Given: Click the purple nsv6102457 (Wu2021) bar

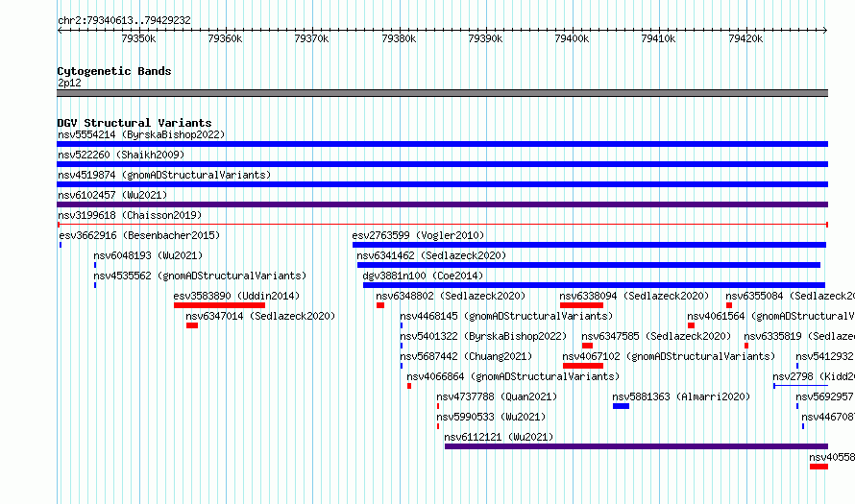Looking at the screenshot, I should pos(442,204).
